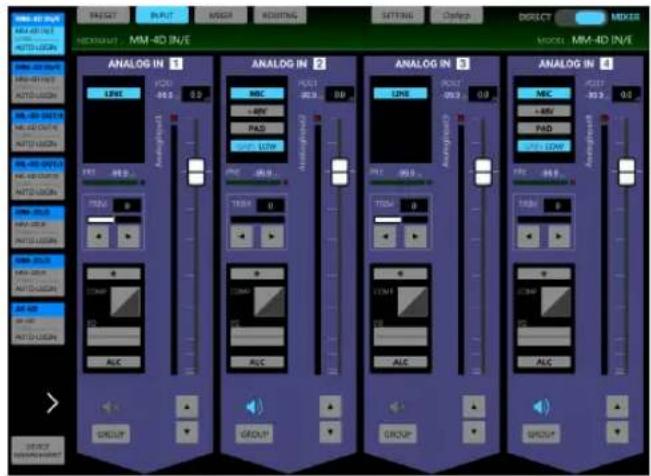Select the first device in the sidebar list
This screenshot has height=476, width=651.
click(x=38, y=34)
